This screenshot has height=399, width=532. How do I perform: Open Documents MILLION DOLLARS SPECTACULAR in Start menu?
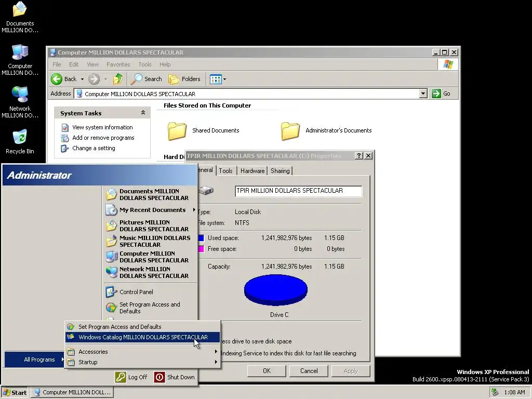150,194
